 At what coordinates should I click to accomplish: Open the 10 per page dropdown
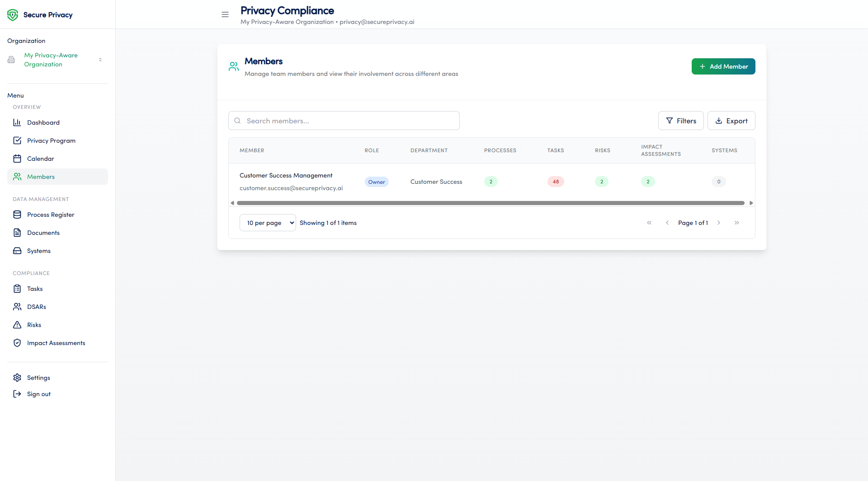[267, 222]
